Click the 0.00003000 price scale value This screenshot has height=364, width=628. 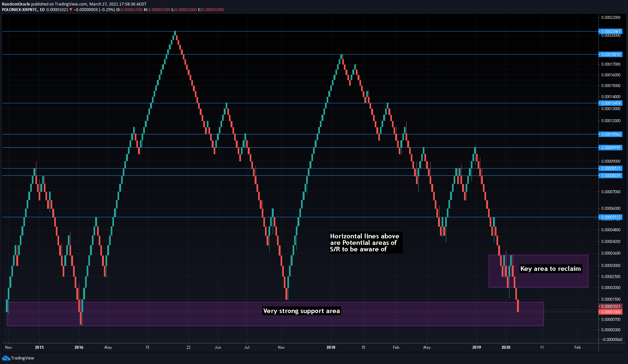(x=611, y=266)
